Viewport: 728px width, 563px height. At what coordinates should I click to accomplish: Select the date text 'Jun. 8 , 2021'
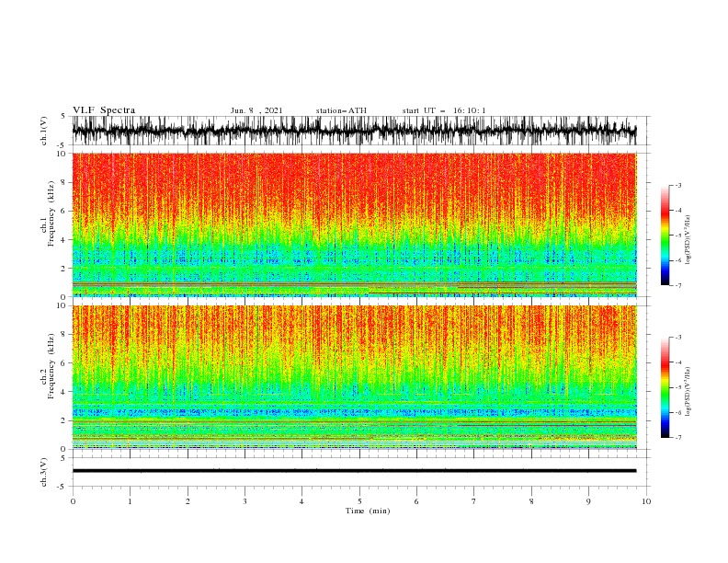point(256,110)
